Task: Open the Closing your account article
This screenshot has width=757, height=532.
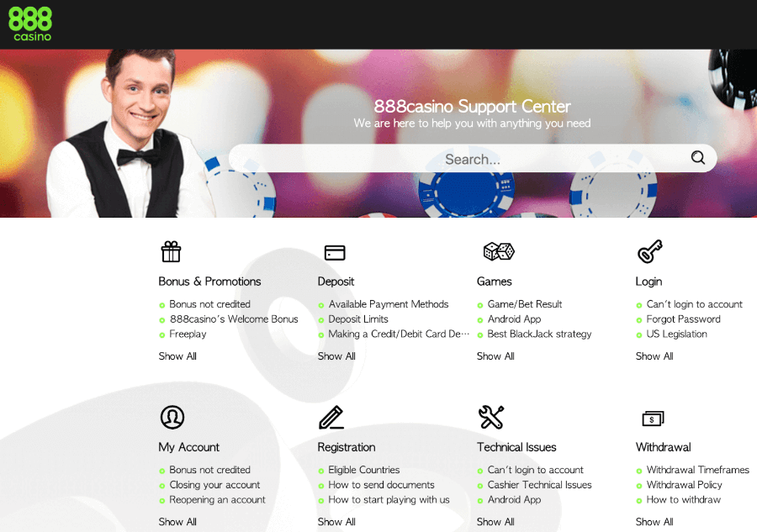Action: click(x=214, y=485)
